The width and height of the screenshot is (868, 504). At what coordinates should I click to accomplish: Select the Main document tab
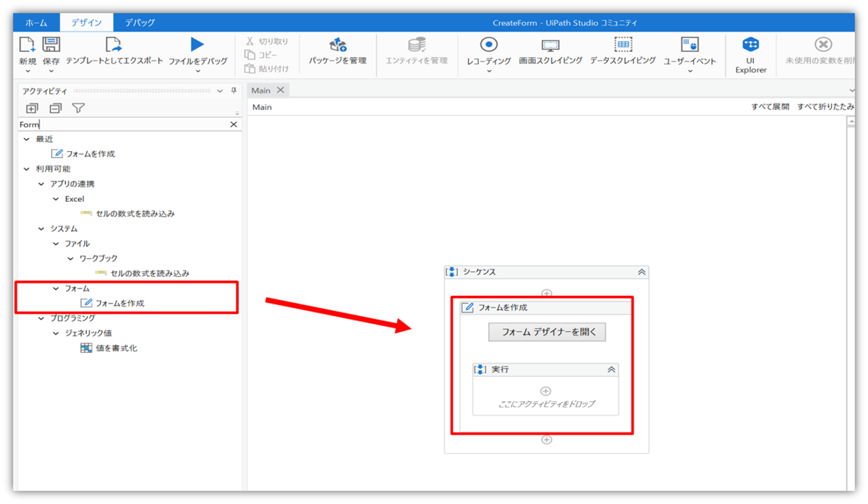(260, 90)
